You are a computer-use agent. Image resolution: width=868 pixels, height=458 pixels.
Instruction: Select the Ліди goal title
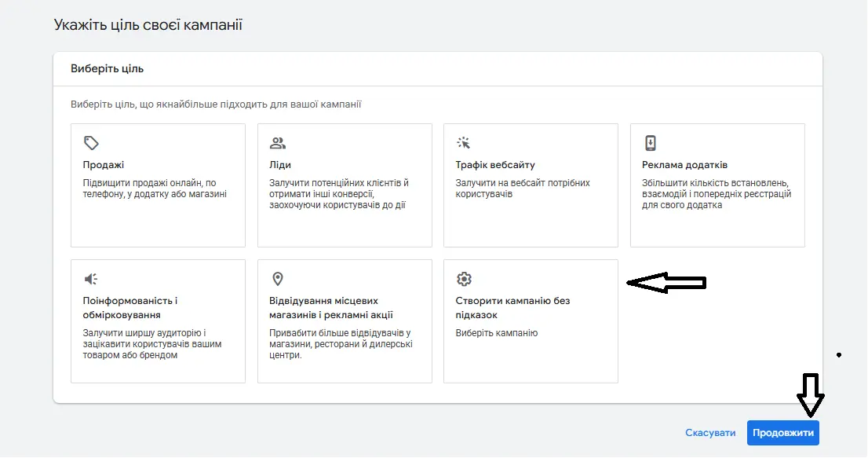click(x=280, y=165)
